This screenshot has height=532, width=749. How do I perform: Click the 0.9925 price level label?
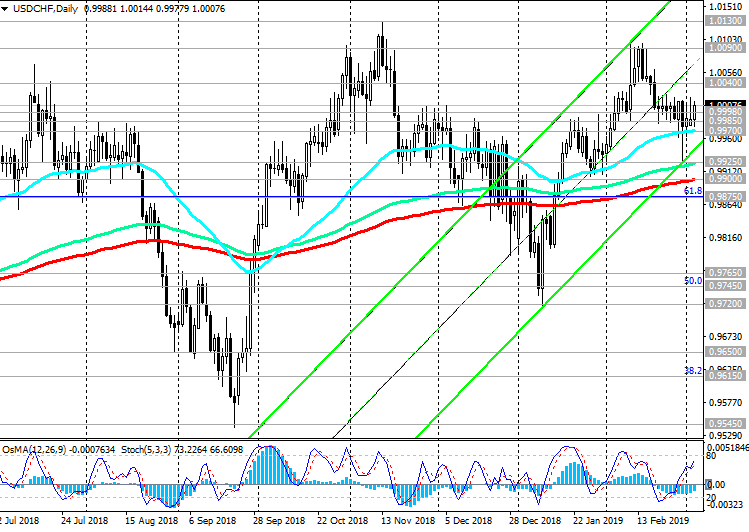point(724,160)
